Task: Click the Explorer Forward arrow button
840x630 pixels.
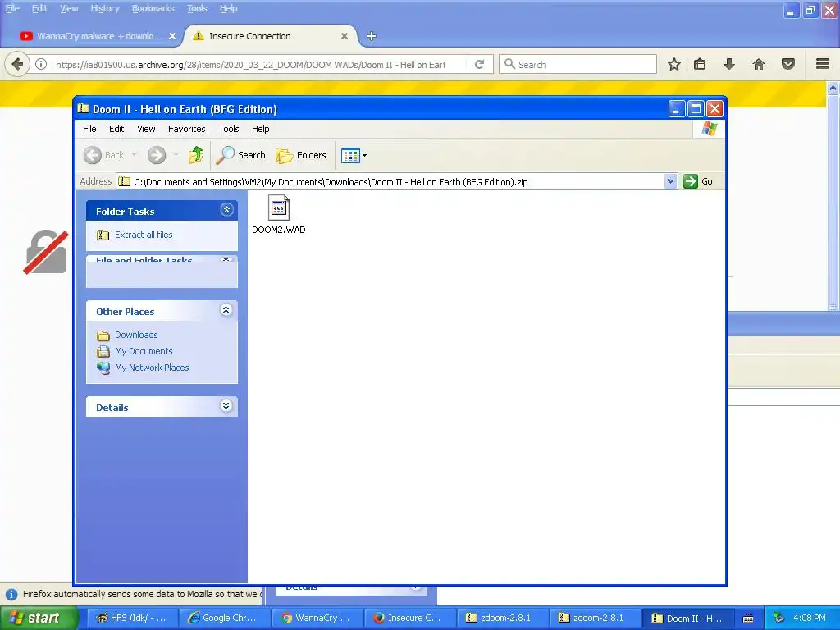Action: [x=157, y=155]
